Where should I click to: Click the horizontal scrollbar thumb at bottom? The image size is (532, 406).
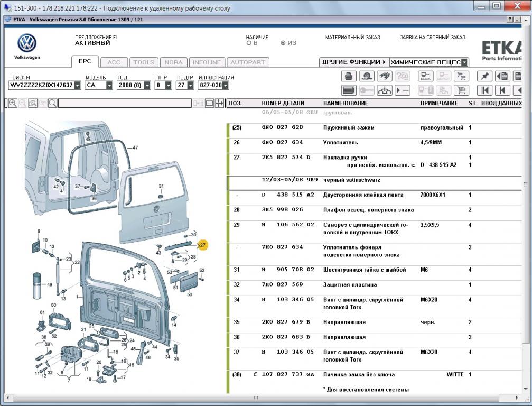click(x=256, y=398)
